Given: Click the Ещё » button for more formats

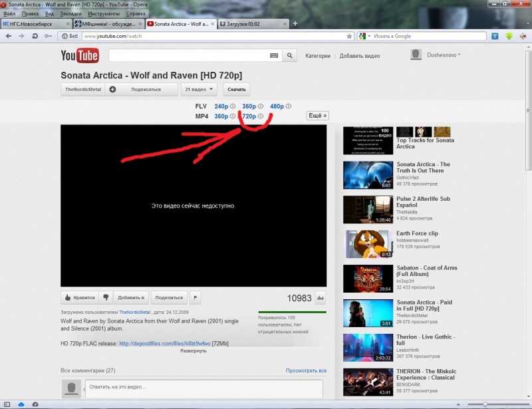Looking at the screenshot, I should click(318, 116).
